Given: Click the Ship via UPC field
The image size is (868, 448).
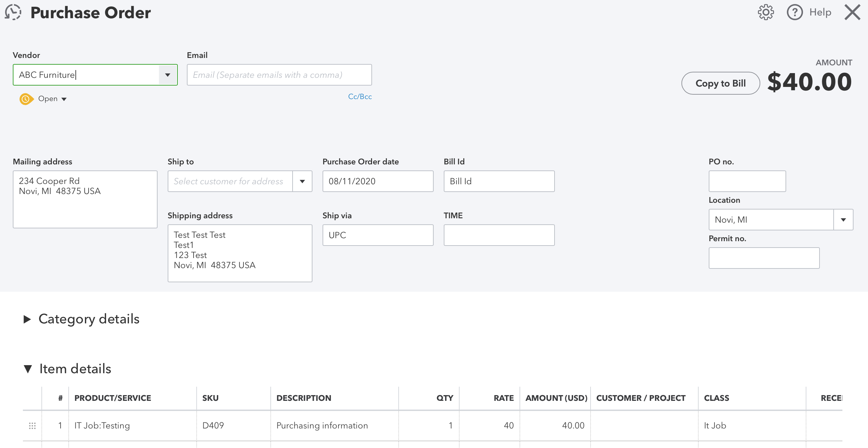Looking at the screenshot, I should coord(377,235).
